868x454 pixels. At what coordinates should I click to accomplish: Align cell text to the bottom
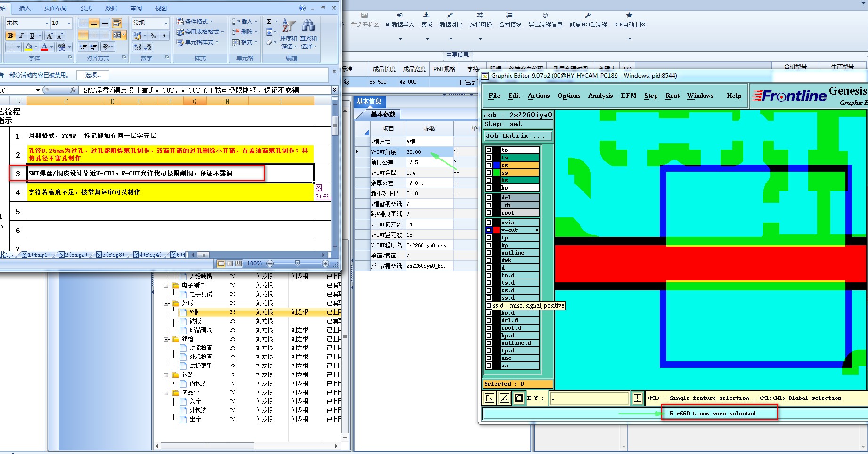pyautogui.click(x=105, y=23)
